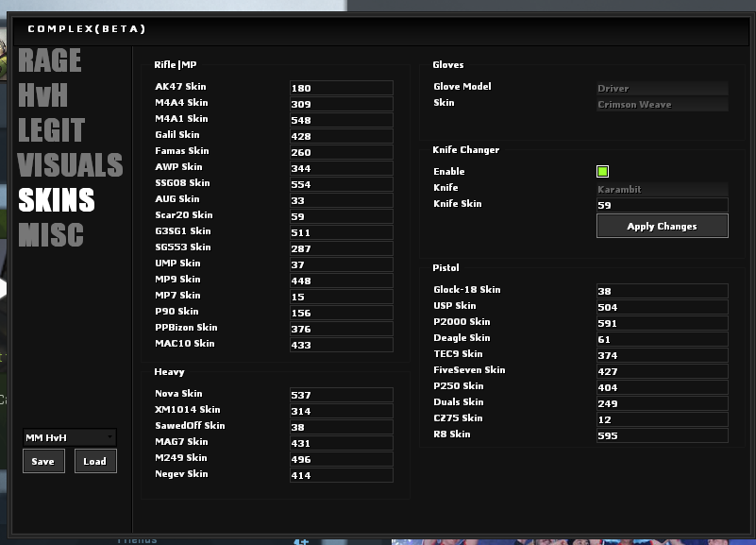Click the R8 Skin input field
This screenshot has width=756, height=545.
[663, 435]
